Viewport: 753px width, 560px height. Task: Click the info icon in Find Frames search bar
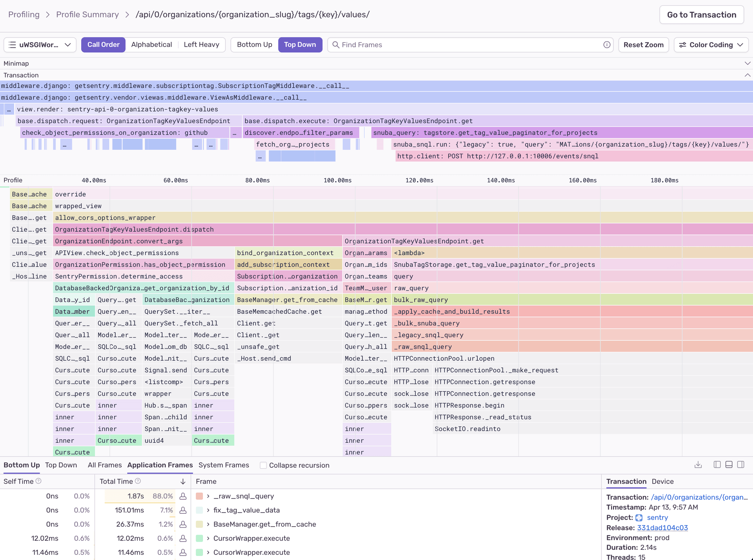point(606,45)
